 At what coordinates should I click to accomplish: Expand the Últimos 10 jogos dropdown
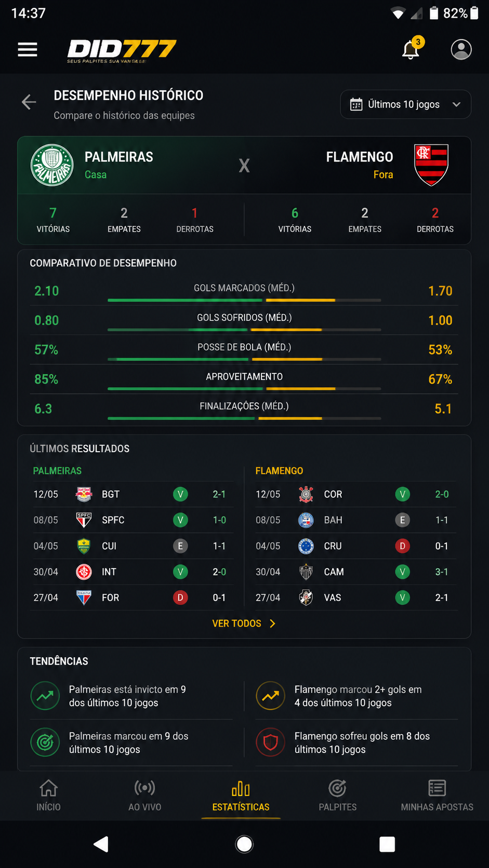[x=406, y=104]
